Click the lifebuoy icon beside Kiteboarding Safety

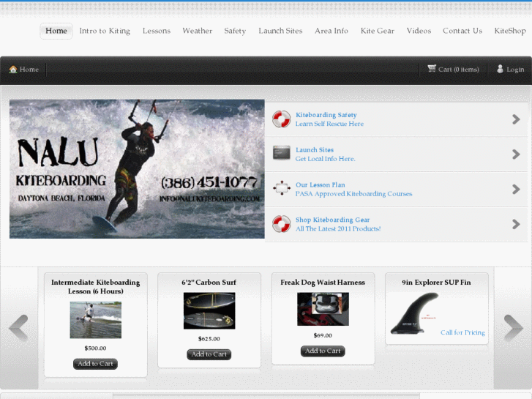click(281, 119)
